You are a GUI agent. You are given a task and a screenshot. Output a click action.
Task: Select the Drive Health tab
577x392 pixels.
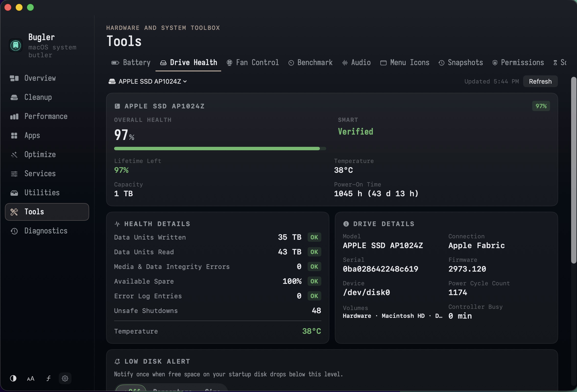point(188,63)
